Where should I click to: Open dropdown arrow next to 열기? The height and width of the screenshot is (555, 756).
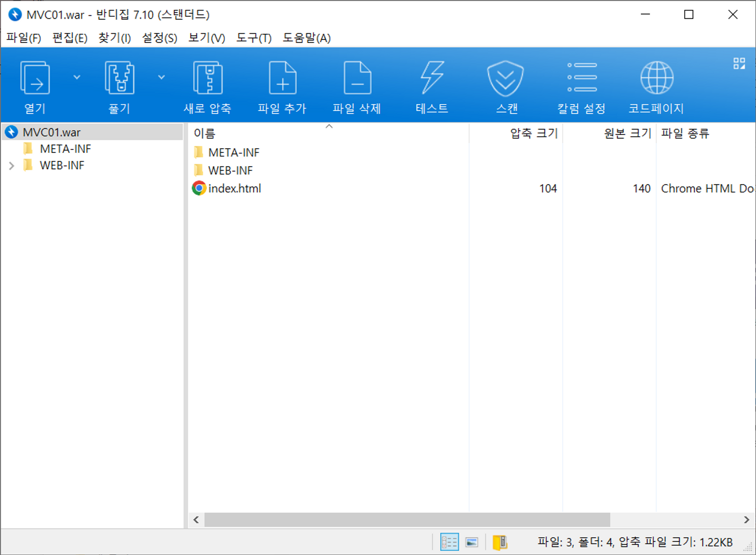click(x=77, y=77)
